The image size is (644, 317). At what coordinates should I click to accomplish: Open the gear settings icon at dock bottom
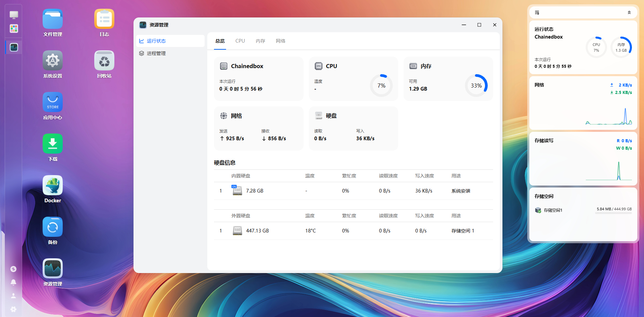coord(13,309)
